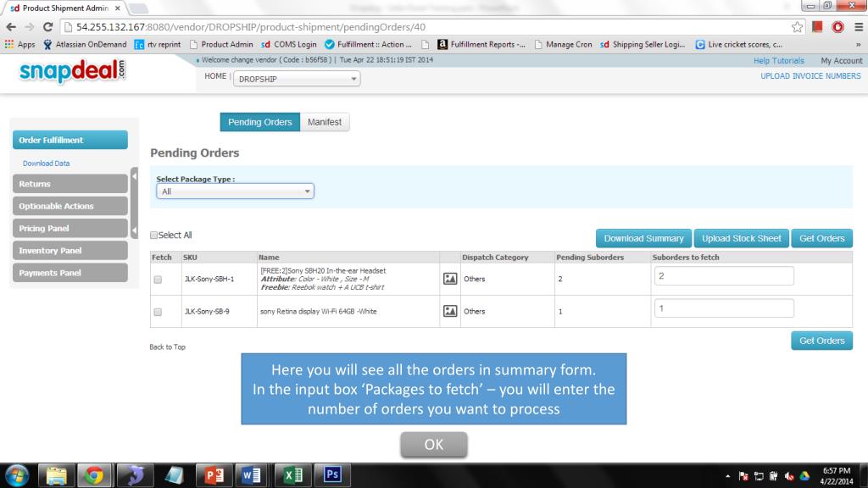Open the Atlassian OnDemand bookmark

[x=85, y=44]
